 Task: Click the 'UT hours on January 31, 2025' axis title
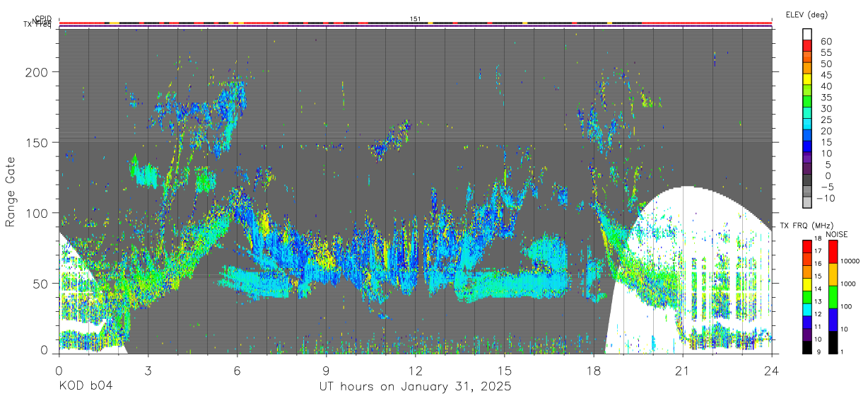(x=416, y=387)
